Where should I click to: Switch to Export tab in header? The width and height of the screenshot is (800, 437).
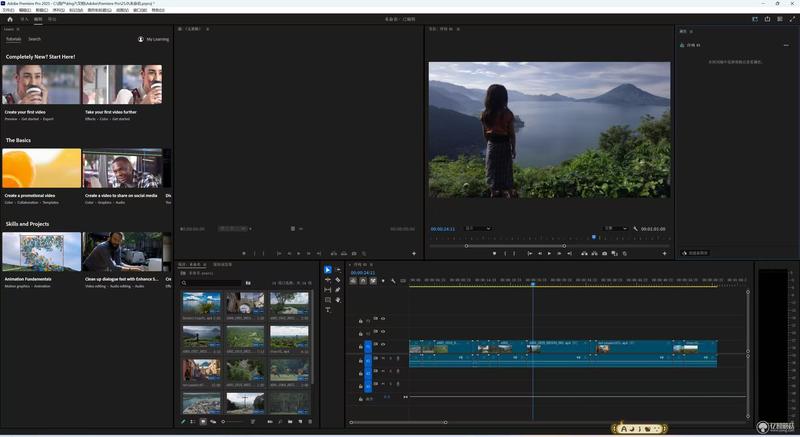click(52, 19)
